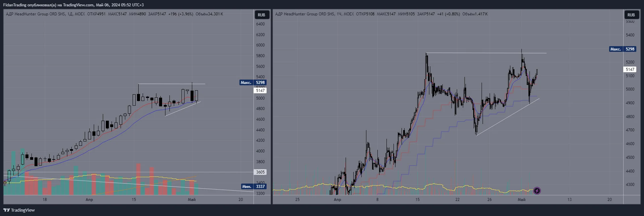Click the 6000 level on the left price scale
The image size is (644, 216).
click(x=260, y=45)
